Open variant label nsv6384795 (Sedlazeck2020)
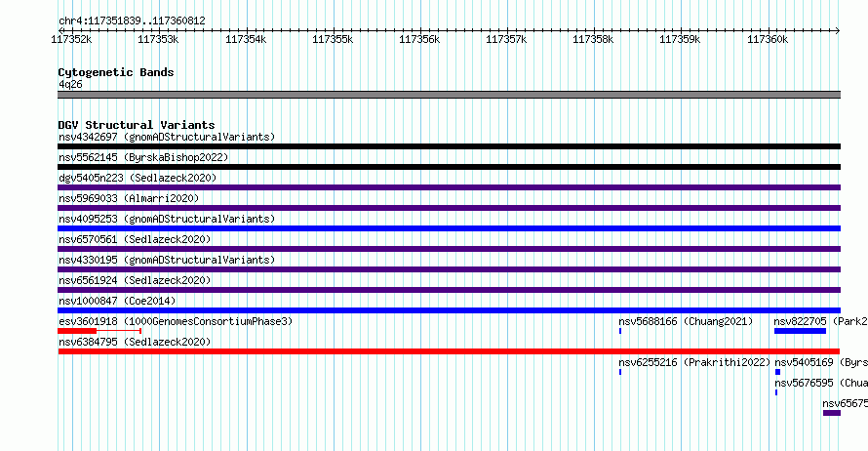868x451 pixels. tap(135, 342)
